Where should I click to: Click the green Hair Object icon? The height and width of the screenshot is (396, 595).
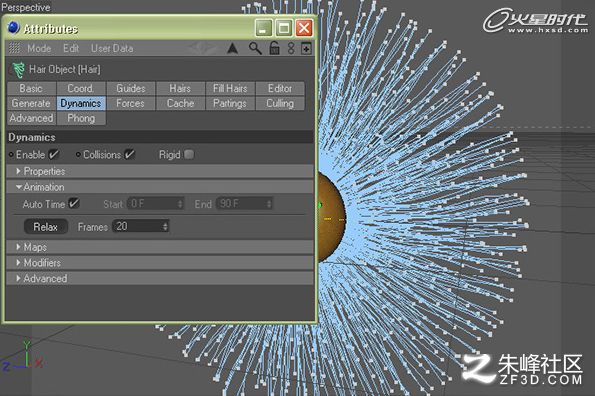click(18, 70)
